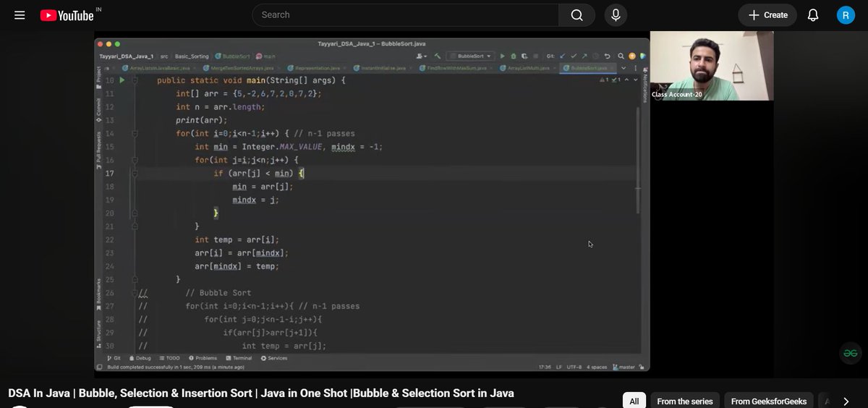Click Tayyari_DSA_Java_1 breadcrumb
Image resolution: width=868 pixels, height=408 pixels.
[126, 56]
